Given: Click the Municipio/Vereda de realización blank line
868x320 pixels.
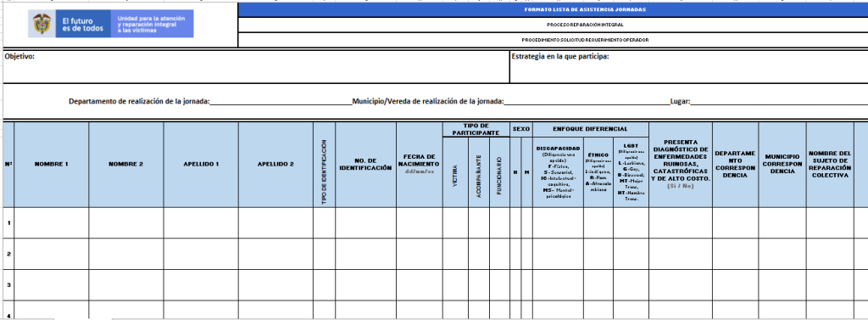Looking at the screenshot, I should (587, 102).
